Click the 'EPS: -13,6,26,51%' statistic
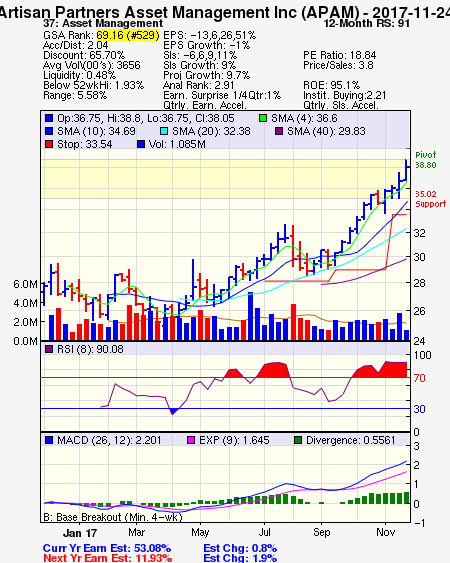The height and width of the screenshot is (563, 450). (x=210, y=35)
